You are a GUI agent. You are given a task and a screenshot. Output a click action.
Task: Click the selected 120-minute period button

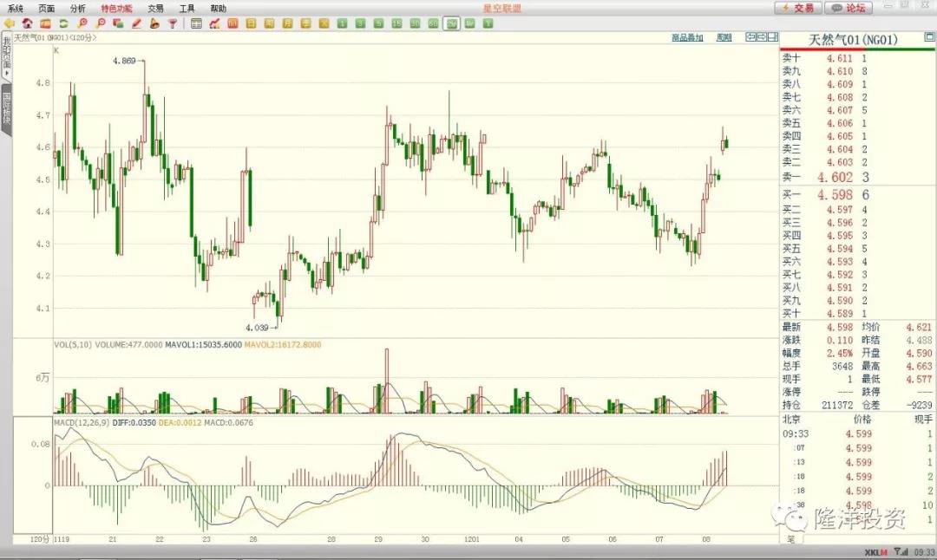(452, 23)
